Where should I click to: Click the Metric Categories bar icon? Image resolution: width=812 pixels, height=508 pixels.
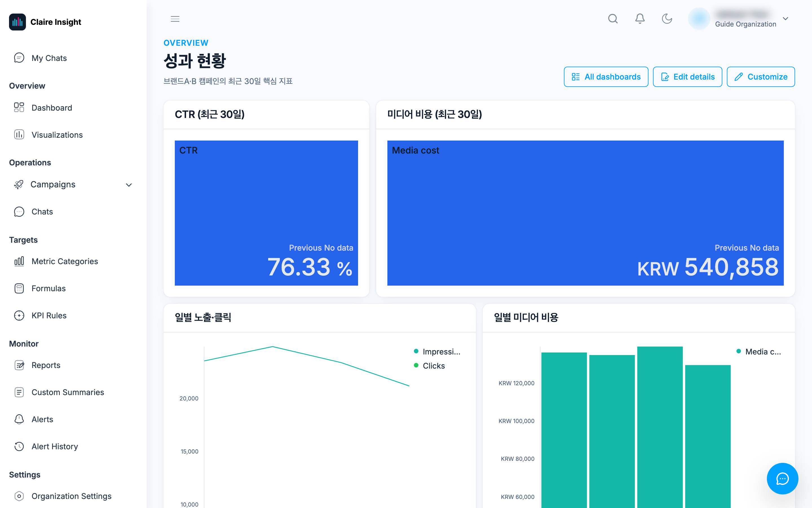pyautogui.click(x=19, y=261)
